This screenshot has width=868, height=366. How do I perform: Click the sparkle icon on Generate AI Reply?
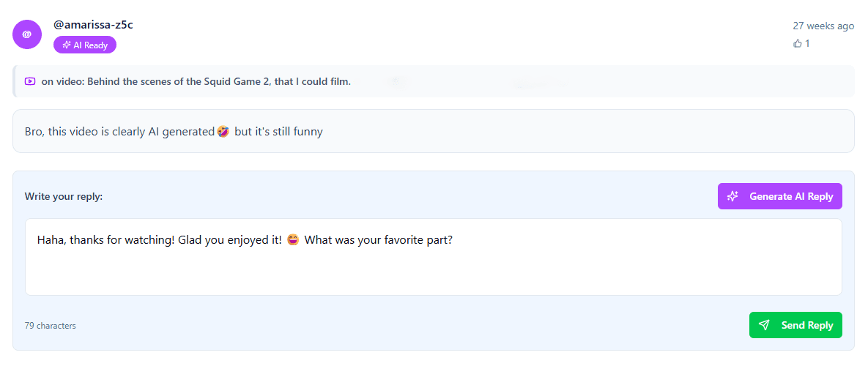point(732,196)
